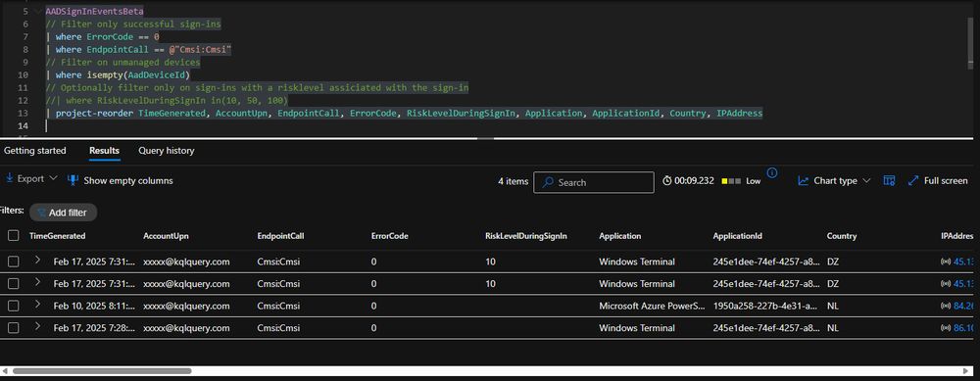Screen dimensions: 980x381
Task: Click the ErrorCode column header
Action: coord(389,236)
